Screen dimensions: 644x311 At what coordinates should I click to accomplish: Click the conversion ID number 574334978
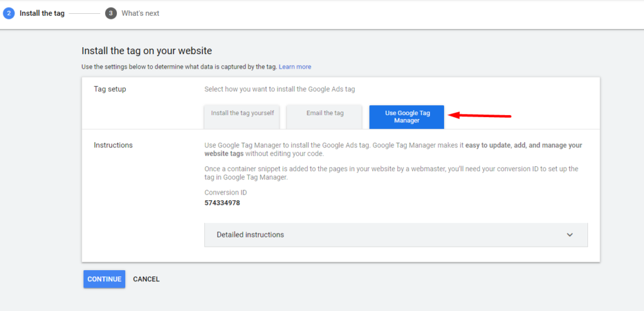coord(222,203)
